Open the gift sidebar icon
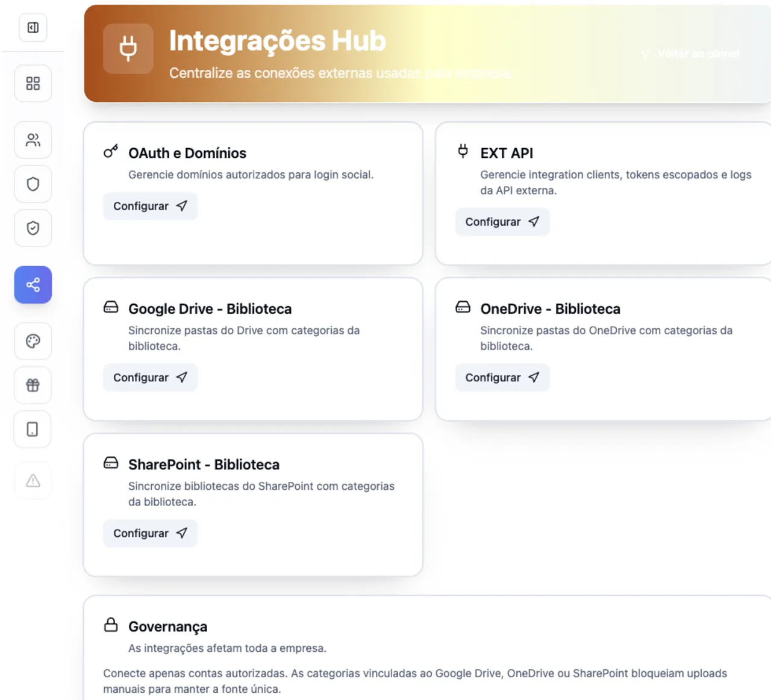 [33, 385]
